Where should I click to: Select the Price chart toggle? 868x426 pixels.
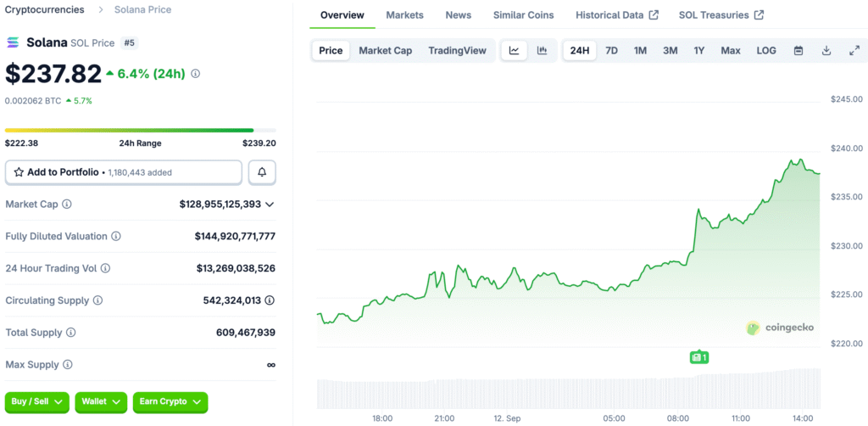pos(331,51)
